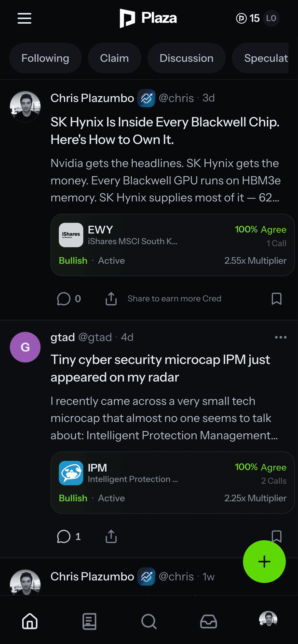This screenshot has width=298, height=644.
Task: Open the SK Hynix Blackwell post title
Action: [165, 131]
